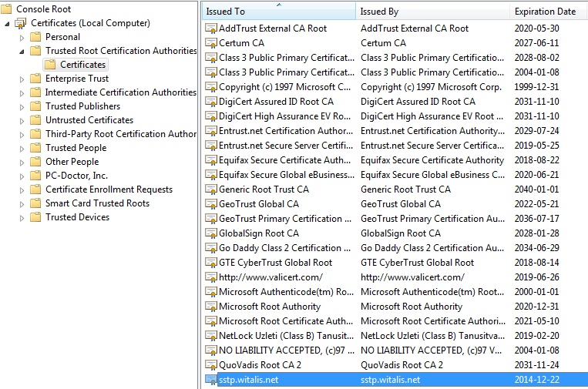The width and height of the screenshot is (588, 389).
Task: Click the PC-Doctor, Inc. folder icon
Action: click(x=35, y=176)
